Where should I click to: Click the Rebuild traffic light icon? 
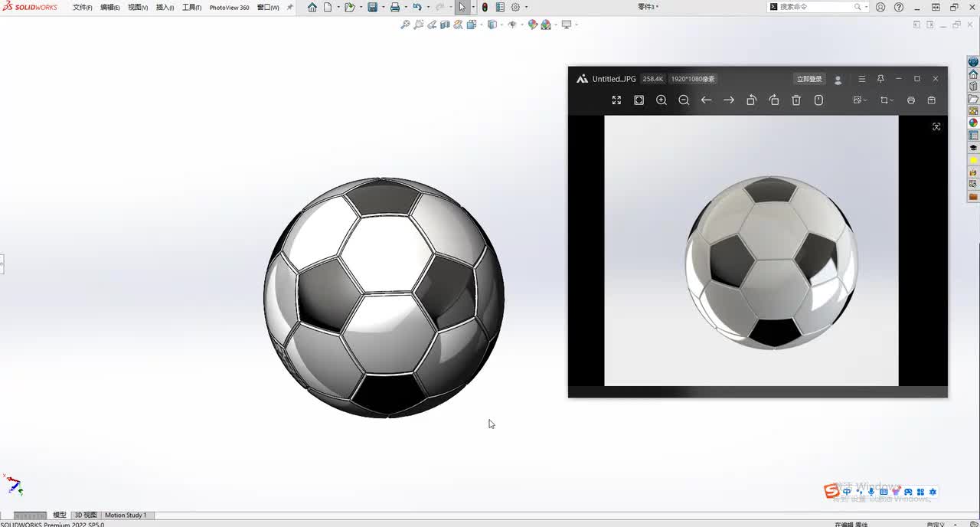coord(485,8)
